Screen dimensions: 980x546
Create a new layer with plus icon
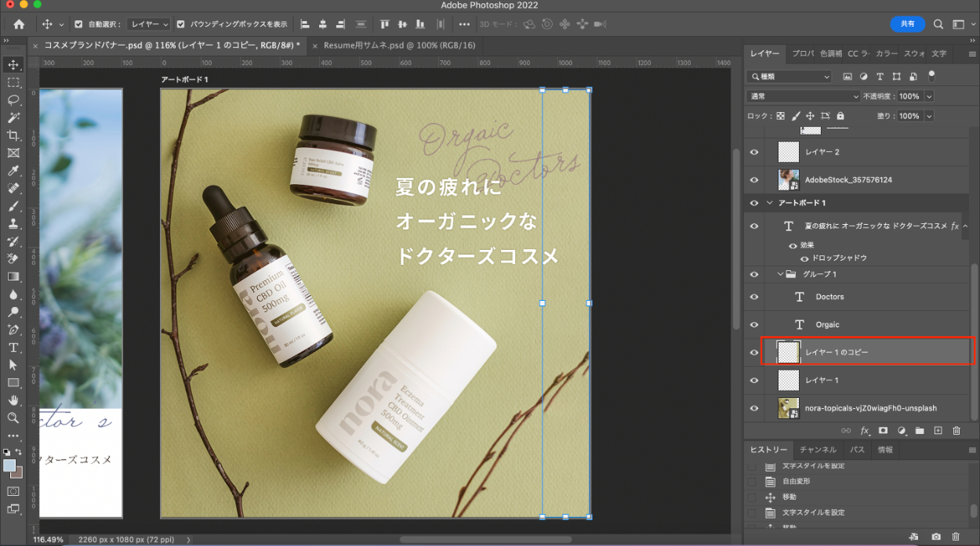pos(938,431)
